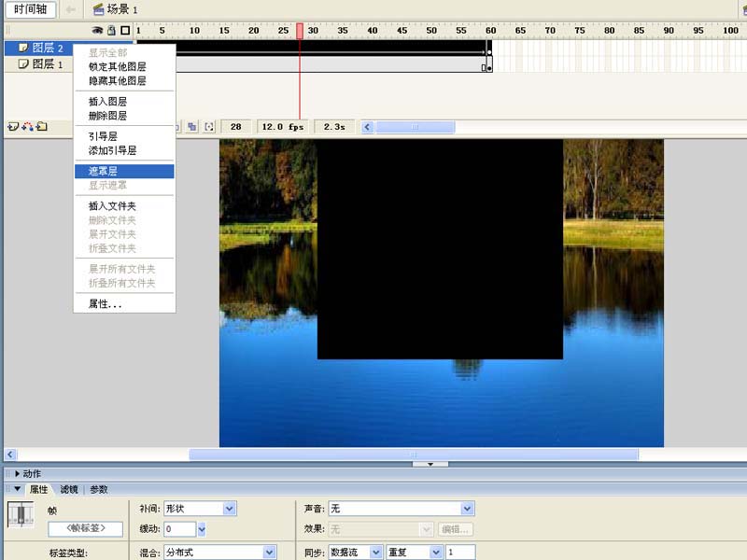Viewport: 747px width, 560px height.
Task: Click the timeline horizontal scrollbar thumb
Action: [x=415, y=127]
